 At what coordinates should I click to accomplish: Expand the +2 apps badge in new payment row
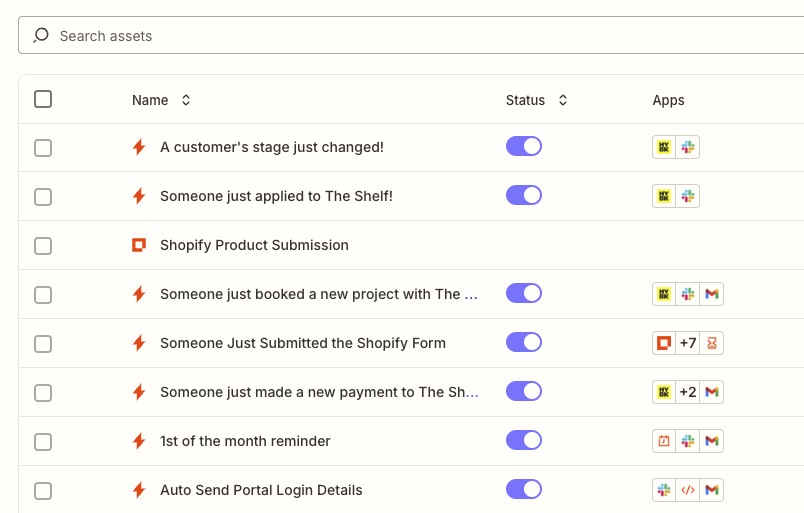click(688, 392)
